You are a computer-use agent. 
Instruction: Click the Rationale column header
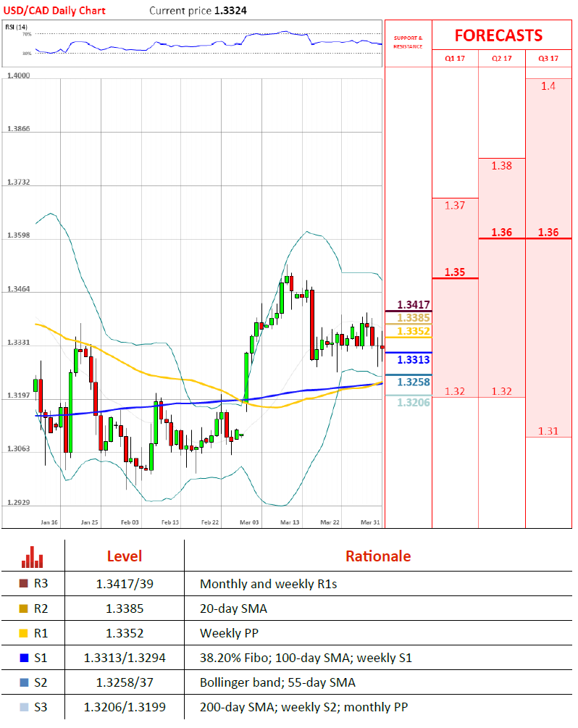(x=378, y=556)
